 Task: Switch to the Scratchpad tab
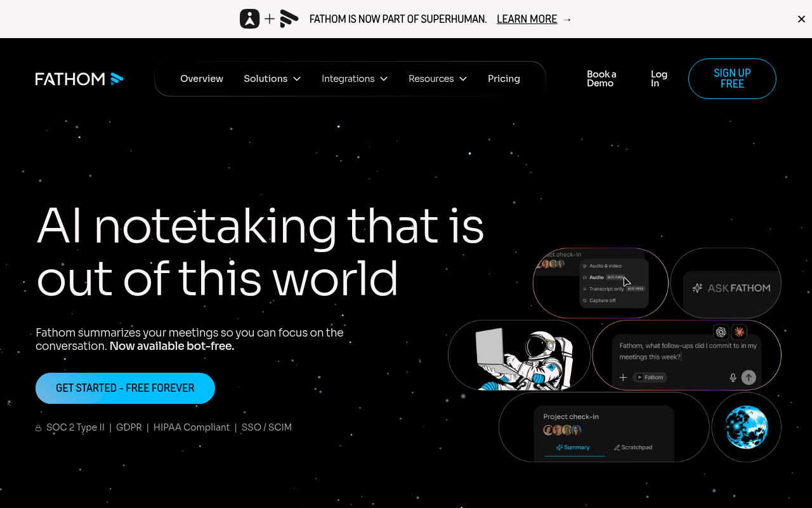click(633, 447)
